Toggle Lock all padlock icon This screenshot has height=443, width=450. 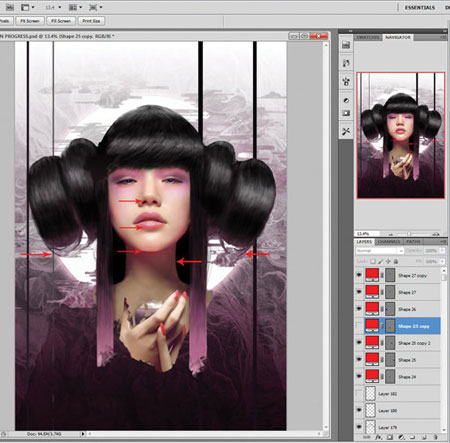point(396,261)
